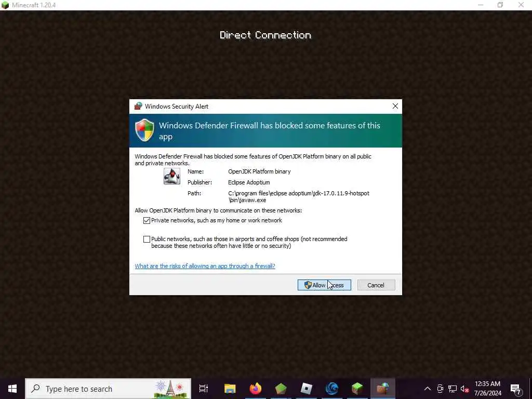This screenshot has height=399, width=532.
Task: Click the Meet Now tray icon
Action: point(440,389)
